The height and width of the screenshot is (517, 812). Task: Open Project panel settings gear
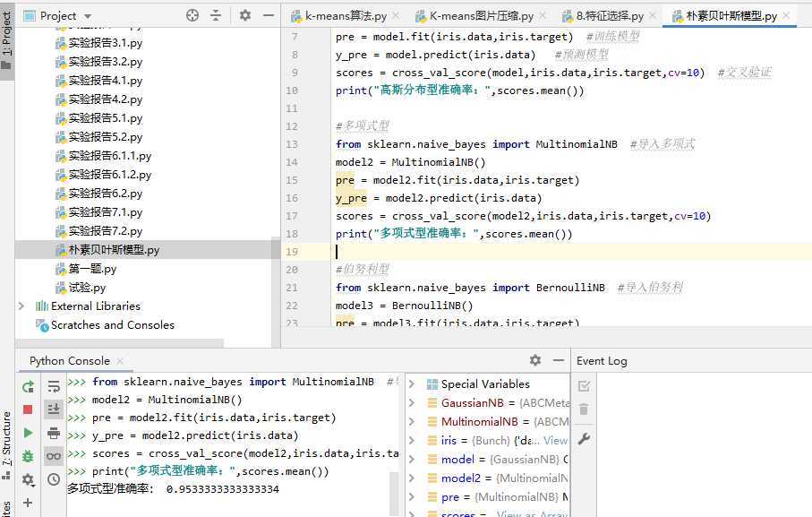pyautogui.click(x=245, y=15)
